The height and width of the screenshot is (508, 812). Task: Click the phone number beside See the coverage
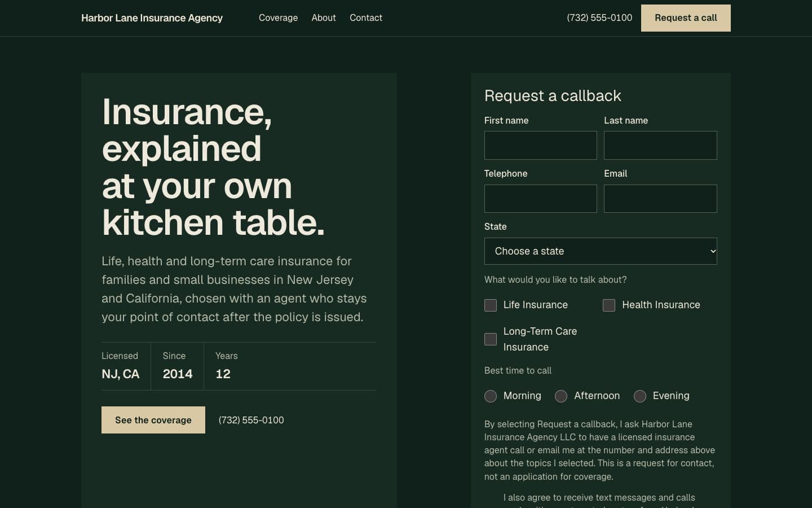click(251, 420)
